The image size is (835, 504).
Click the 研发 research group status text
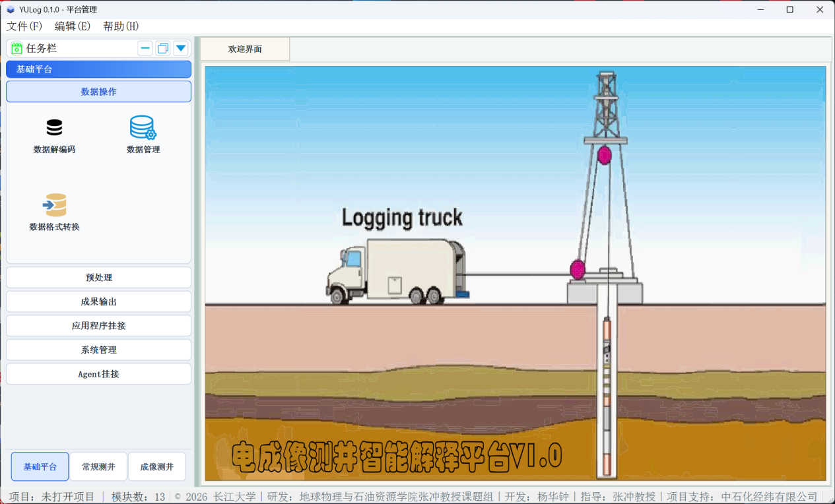click(x=379, y=497)
